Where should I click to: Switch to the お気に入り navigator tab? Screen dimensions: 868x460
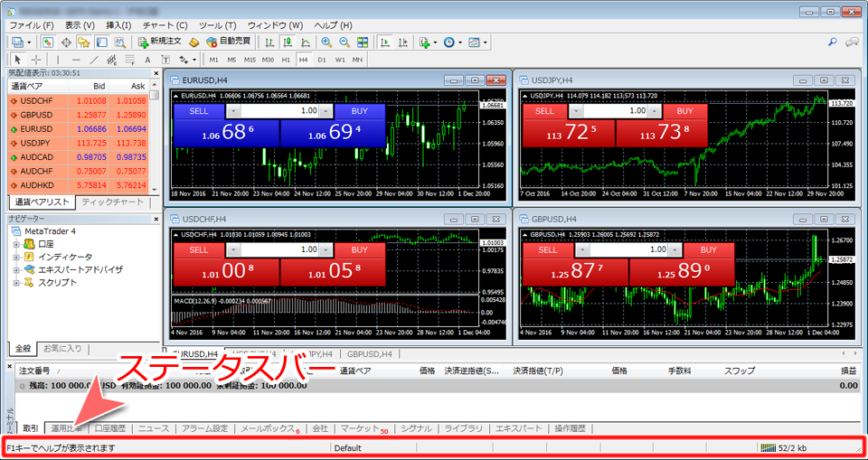62,348
